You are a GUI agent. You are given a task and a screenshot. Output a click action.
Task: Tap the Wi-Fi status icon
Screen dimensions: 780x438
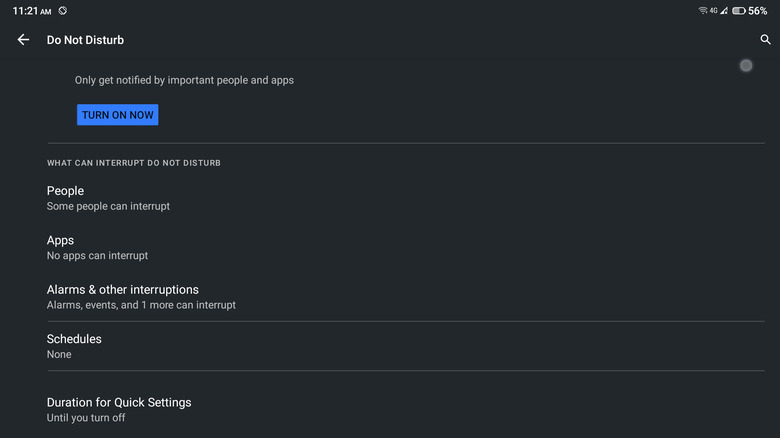click(703, 11)
